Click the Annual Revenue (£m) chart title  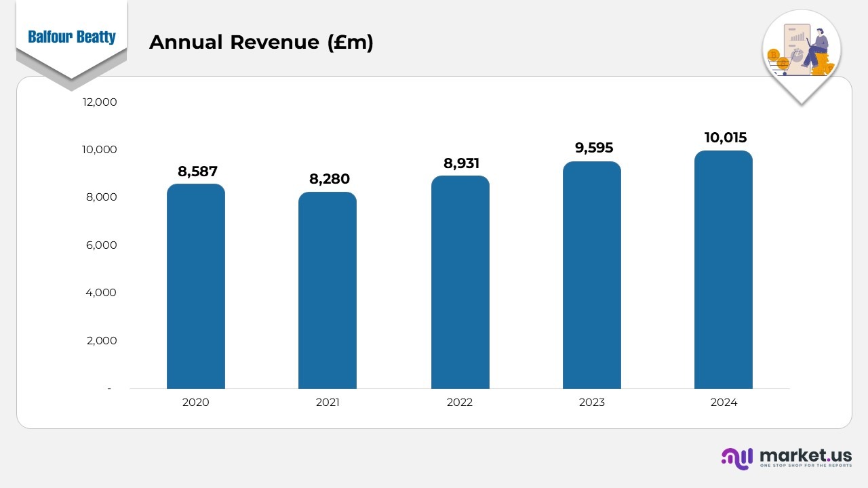tap(262, 42)
